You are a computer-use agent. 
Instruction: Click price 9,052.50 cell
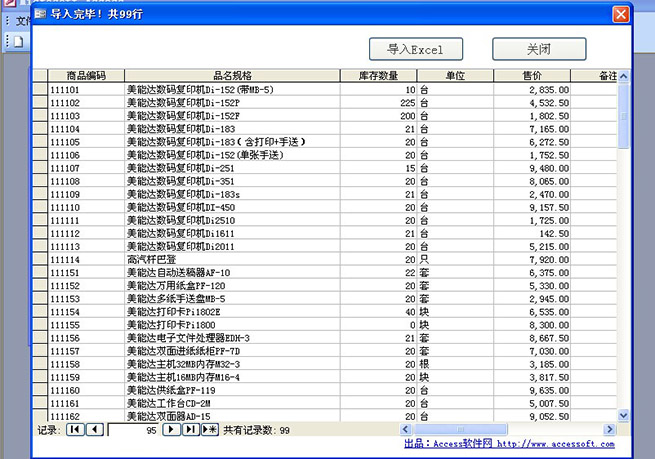[532, 416]
